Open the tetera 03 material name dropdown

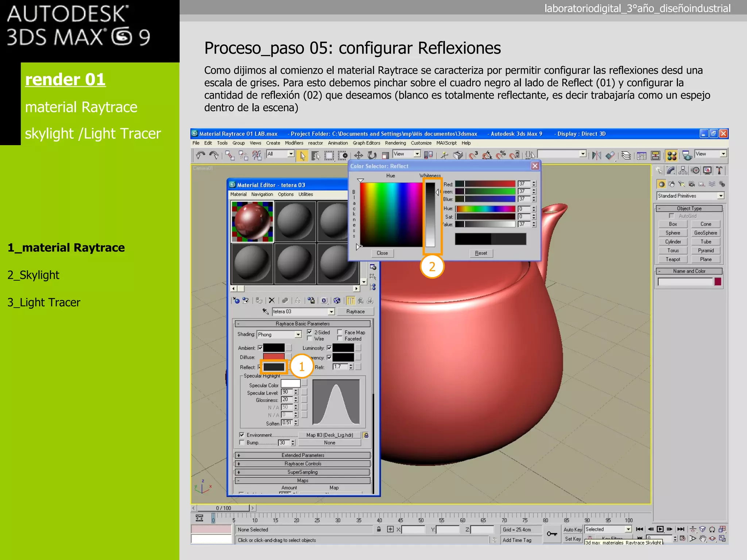(x=303, y=311)
